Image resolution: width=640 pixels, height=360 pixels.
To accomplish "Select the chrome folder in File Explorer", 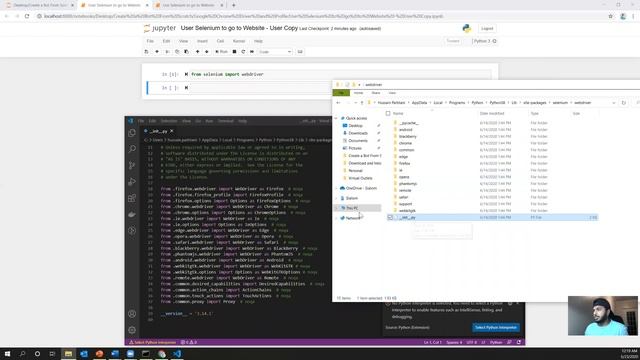I will 405,143.
